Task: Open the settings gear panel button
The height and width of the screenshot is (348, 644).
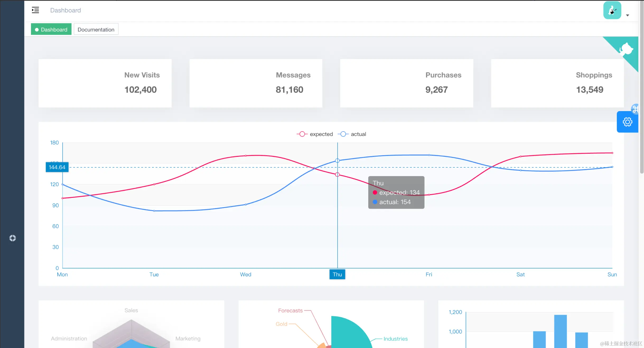Action: coord(627,122)
